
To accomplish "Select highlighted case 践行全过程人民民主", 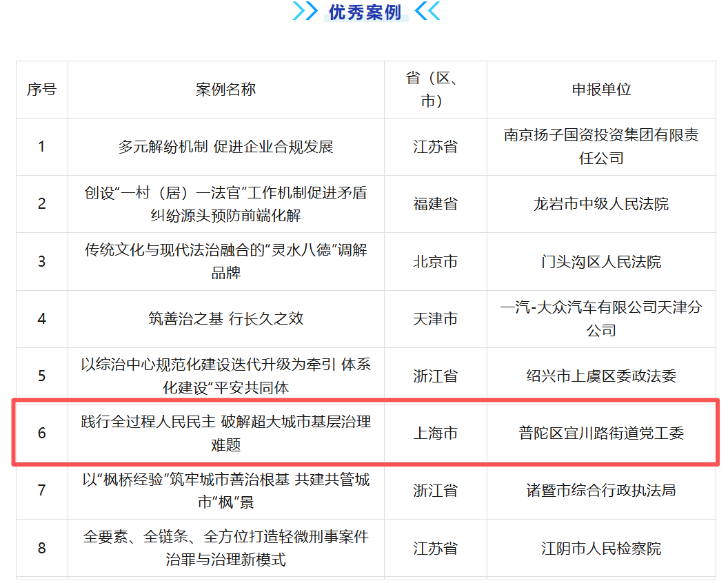I will [226, 433].
